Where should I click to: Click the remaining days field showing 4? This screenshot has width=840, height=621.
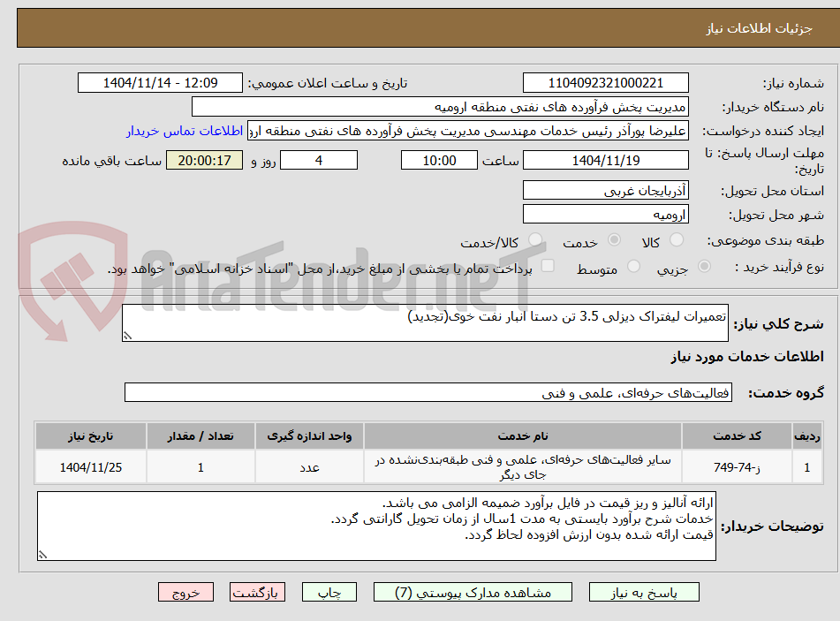319,160
